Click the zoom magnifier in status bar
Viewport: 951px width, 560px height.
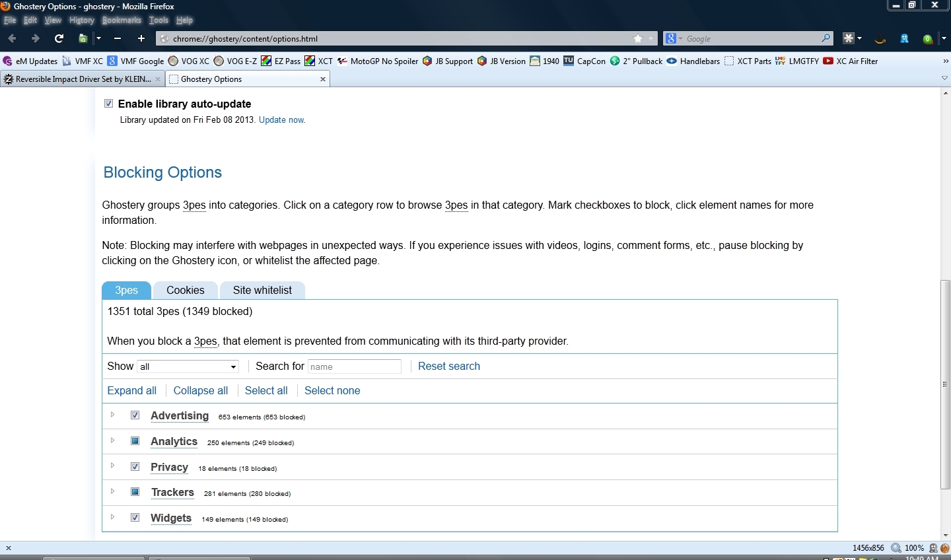(896, 548)
